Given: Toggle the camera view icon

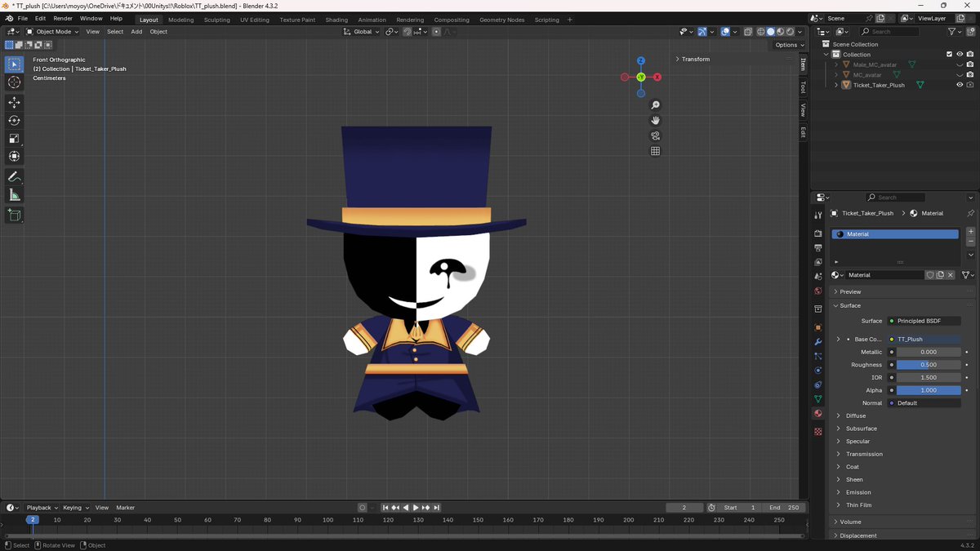Looking at the screenshot, I should 655,136.
